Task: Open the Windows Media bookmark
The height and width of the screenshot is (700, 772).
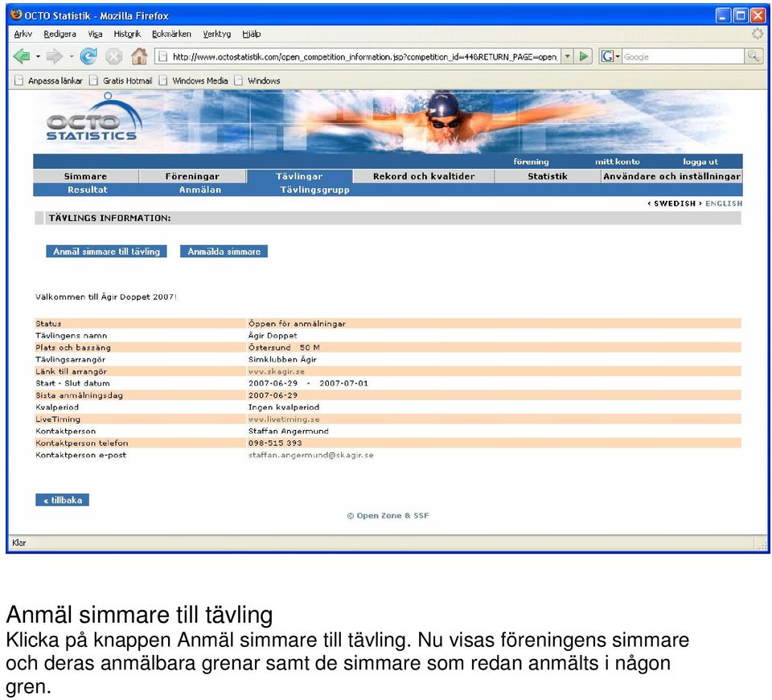Action: click(x=194, y=80)
